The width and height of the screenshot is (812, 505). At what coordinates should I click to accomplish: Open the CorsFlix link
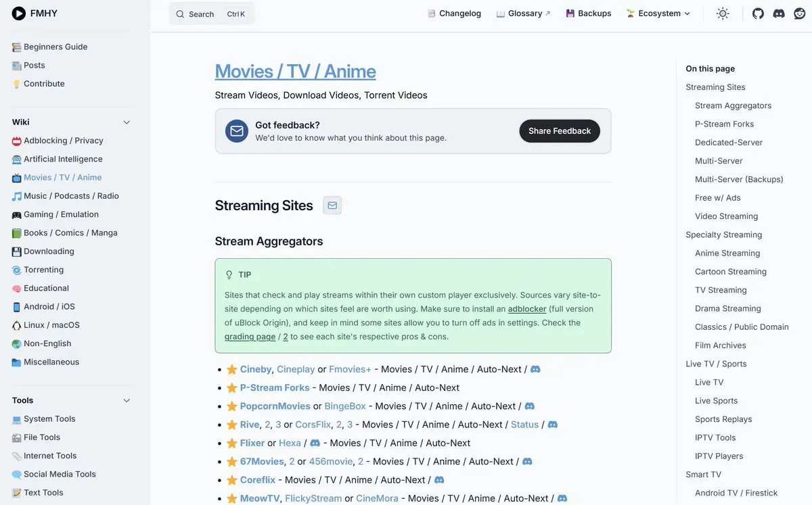314,425
